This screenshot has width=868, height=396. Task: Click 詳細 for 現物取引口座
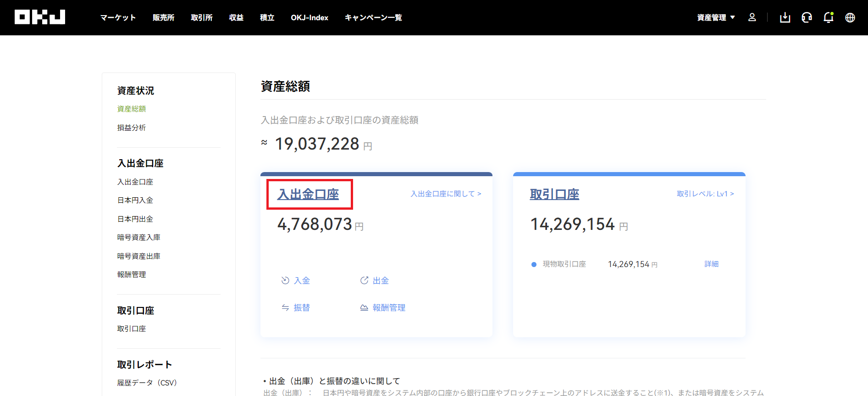(x=712, y=264)
